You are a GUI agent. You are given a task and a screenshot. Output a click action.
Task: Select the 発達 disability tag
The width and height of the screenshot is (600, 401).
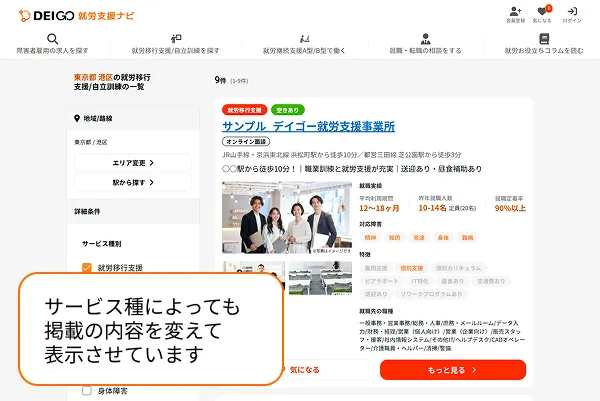[x=419, y=238]
